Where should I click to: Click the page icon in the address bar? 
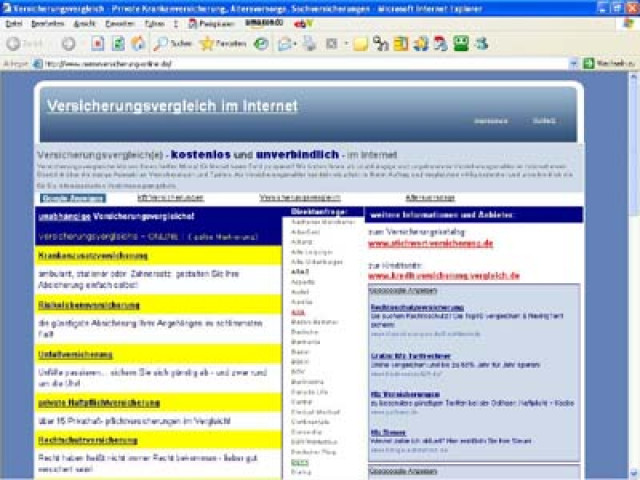click(x=37, y=64)
